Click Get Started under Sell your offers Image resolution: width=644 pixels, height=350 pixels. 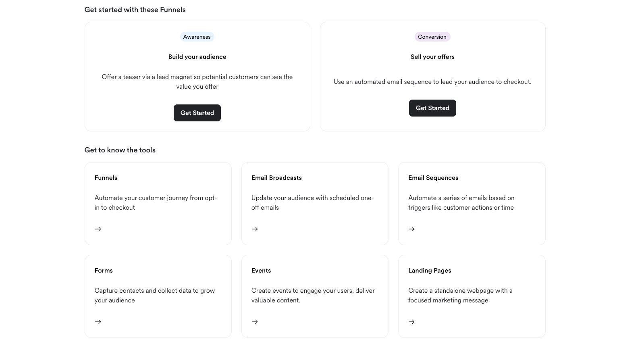pyautogui.click(x=432, y=108)
